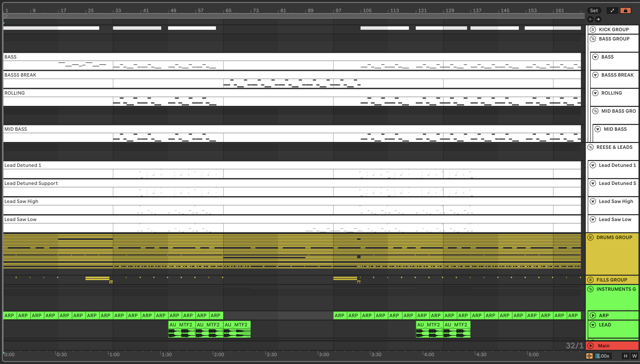Jump to next locator arrow
Image resolution: width=640 pixels, height=364 pixels.
pyautogui.click(x=598, y=19)
